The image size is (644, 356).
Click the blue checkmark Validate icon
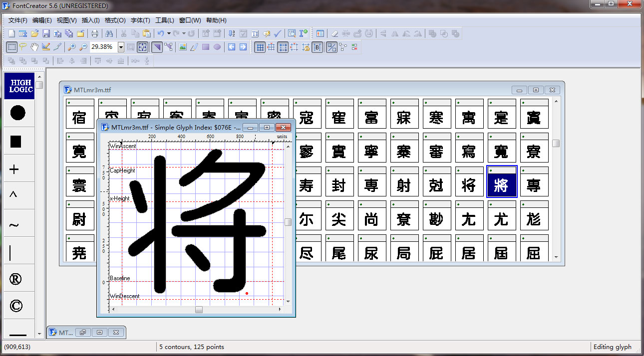278,33
